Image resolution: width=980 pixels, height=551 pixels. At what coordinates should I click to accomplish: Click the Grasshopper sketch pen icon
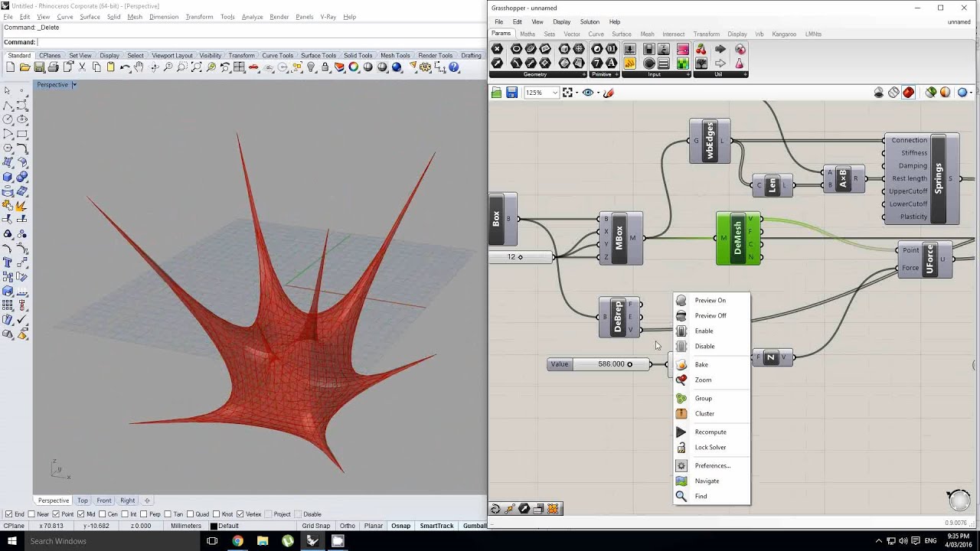609,93
